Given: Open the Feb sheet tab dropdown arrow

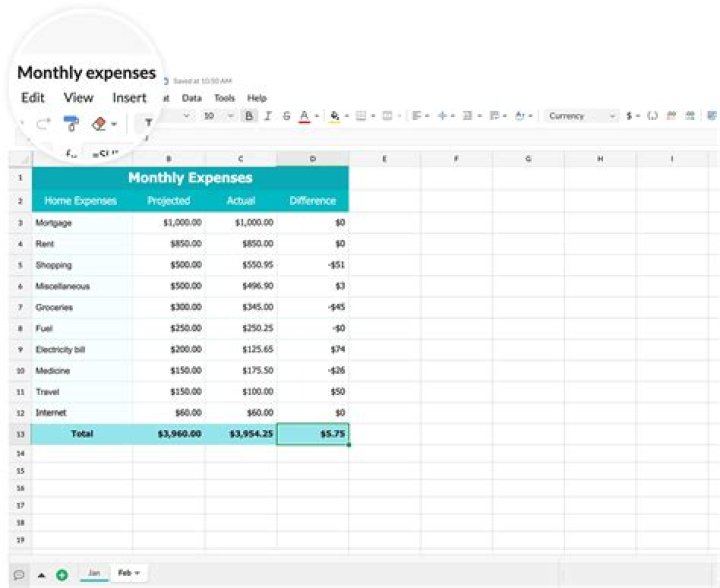Looking at the screenshot, I should [138, 573].
